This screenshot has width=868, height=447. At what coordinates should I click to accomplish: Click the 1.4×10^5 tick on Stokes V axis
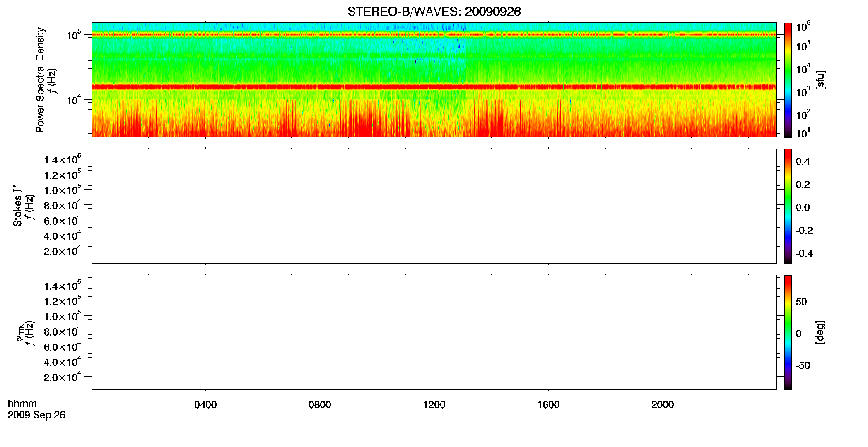tap(62, 159)
